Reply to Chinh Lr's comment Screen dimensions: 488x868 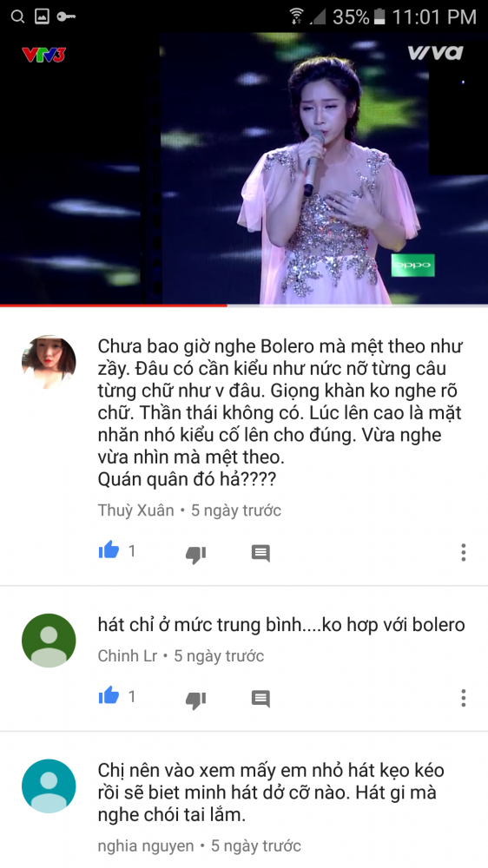pyautogui.click(x=260, y=698)
